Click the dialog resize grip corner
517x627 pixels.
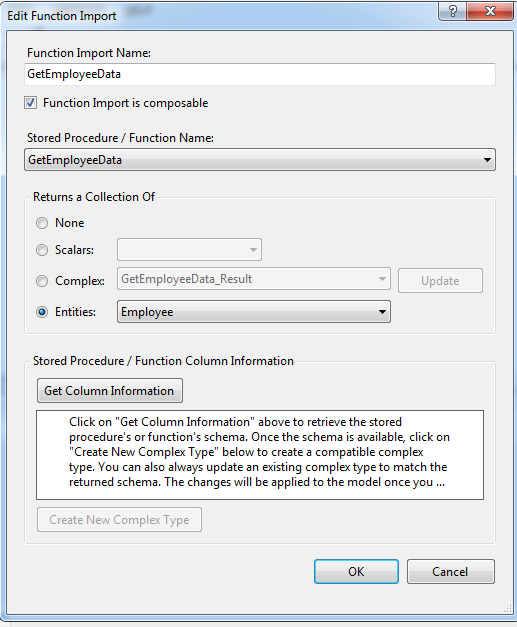tap(507, 609)
